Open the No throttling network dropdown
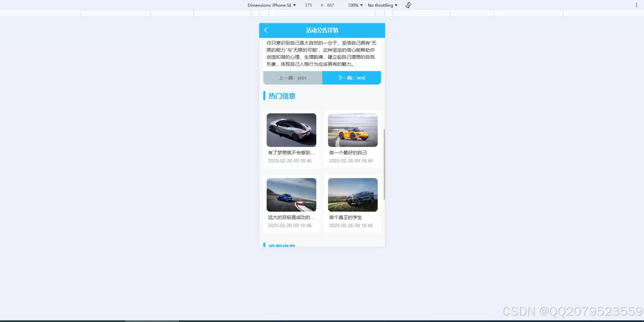 (x=382, y=5)
